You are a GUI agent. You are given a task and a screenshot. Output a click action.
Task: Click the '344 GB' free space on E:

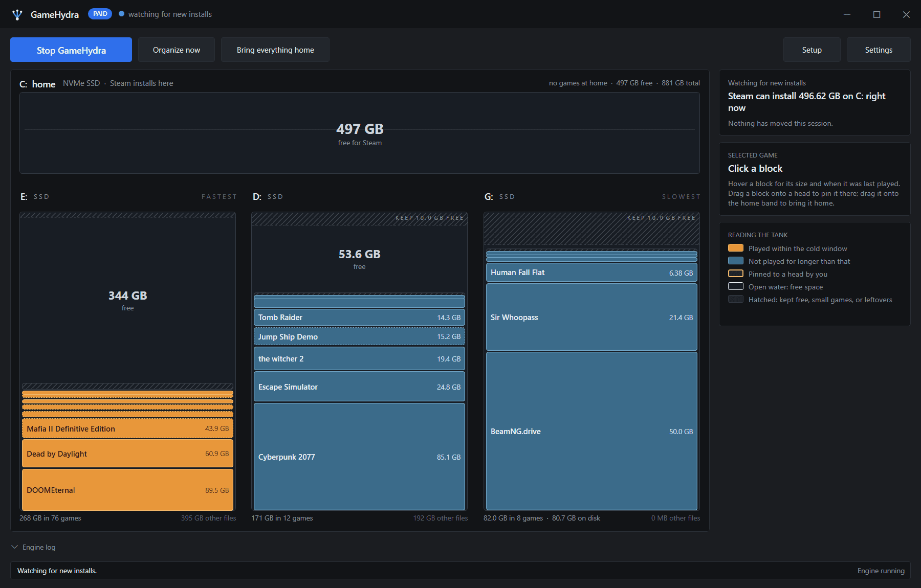pos(127,300)
